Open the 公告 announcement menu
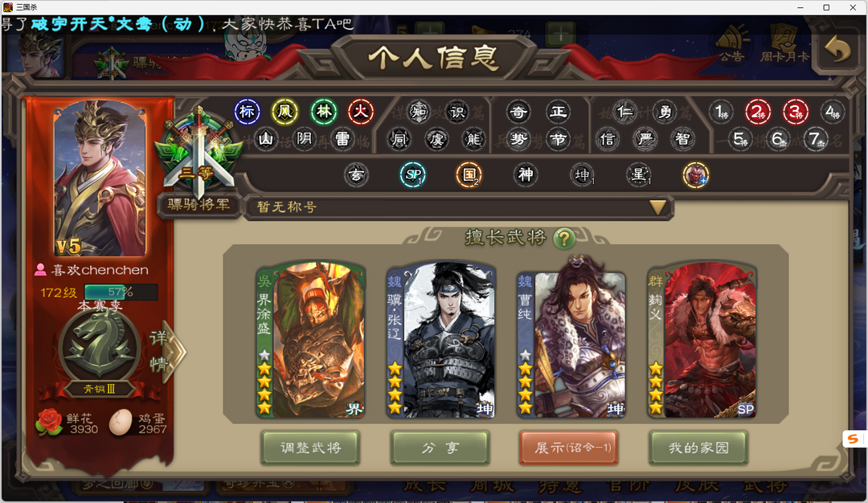 pos(732,44)
